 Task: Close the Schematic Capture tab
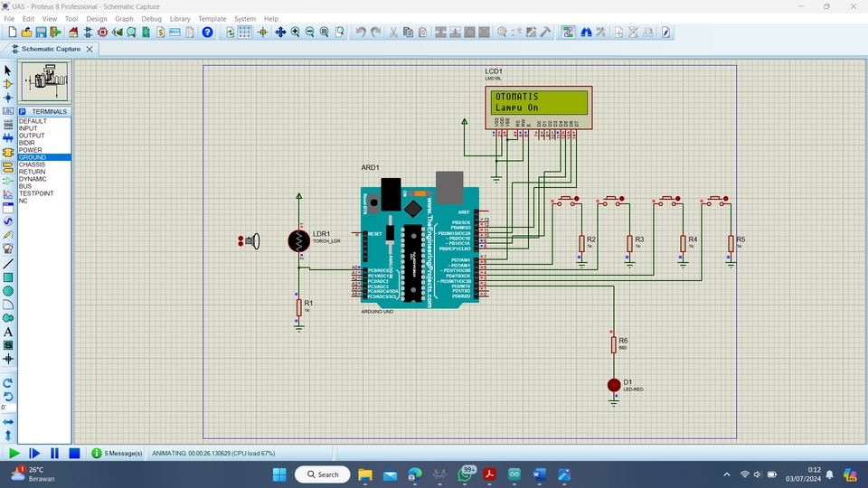click(90, 49)
